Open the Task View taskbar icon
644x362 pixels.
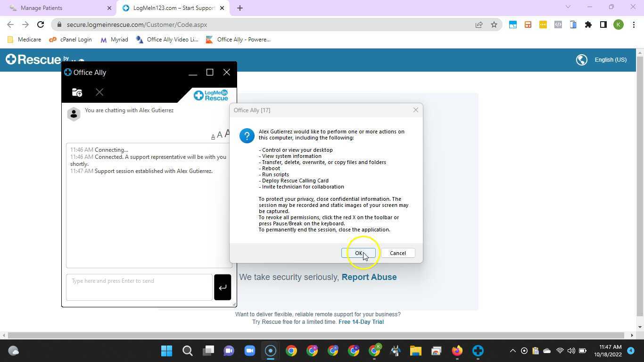click(208, 351)
